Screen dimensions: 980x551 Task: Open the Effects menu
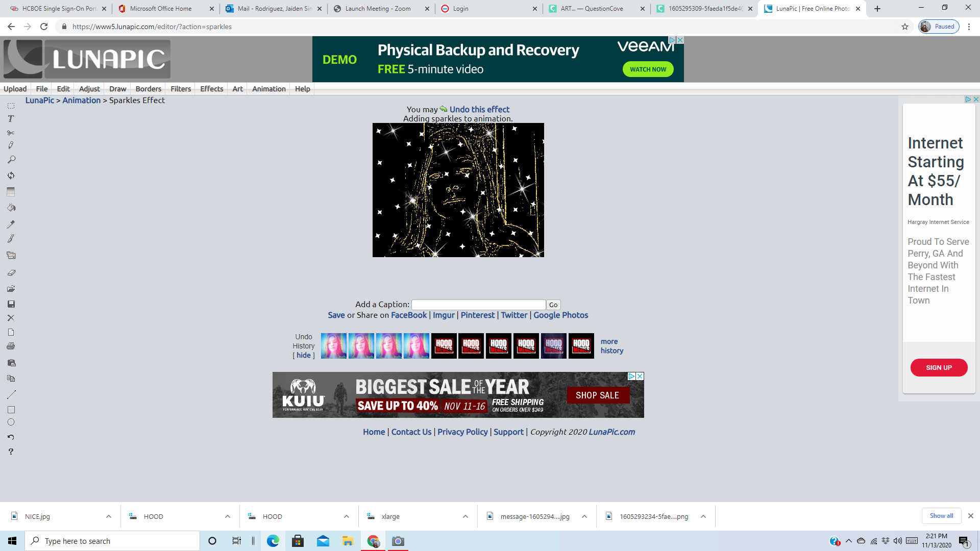click(211, 89)
